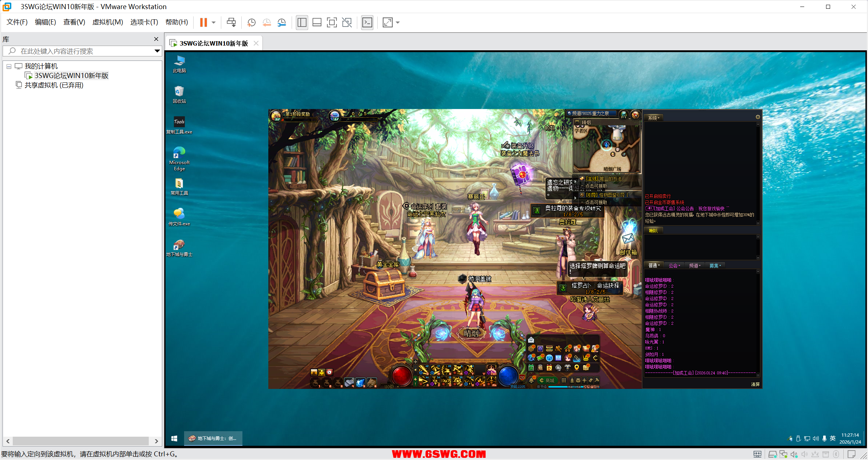This screenshot has height=460, width=868.
Task: Click Send Ctrl+Alt+Del toolbar icon
Action: 231,23
